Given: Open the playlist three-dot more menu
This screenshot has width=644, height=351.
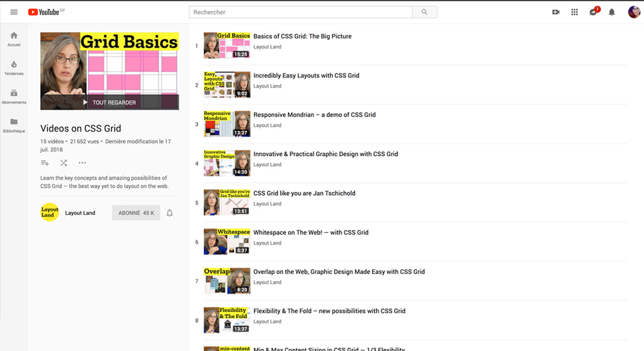Looking at the screenshot, I should tap(82, 163).
